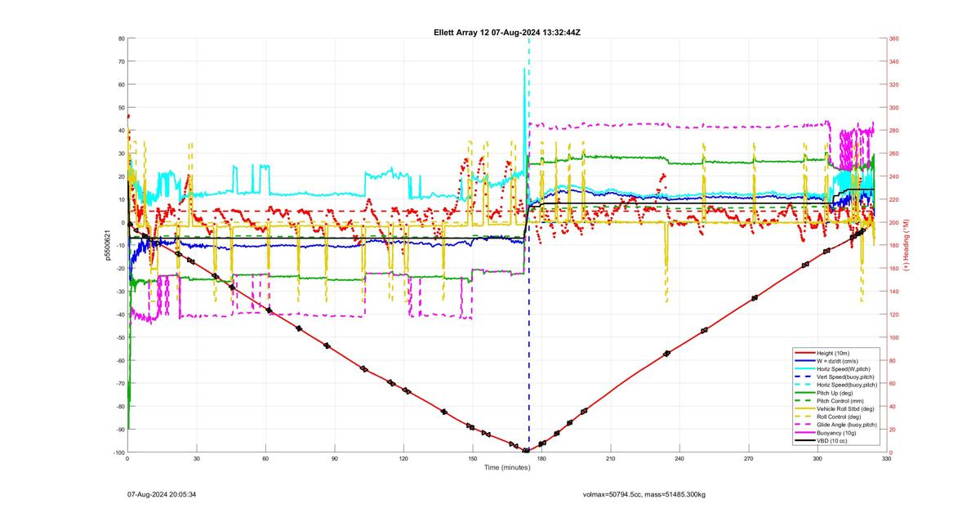
Task: Click the plot title 'Ellett Array 12 07-Aug-2024 13:32:44Z'
Action: pos(507,32)
